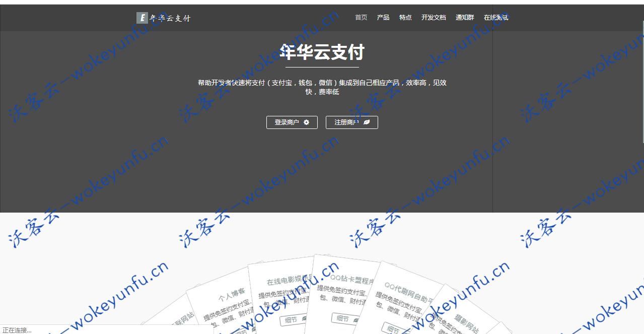Click the gear icon in 登录商户 button
This screenshot has width=644, height=334.
(x=306, y=122)
